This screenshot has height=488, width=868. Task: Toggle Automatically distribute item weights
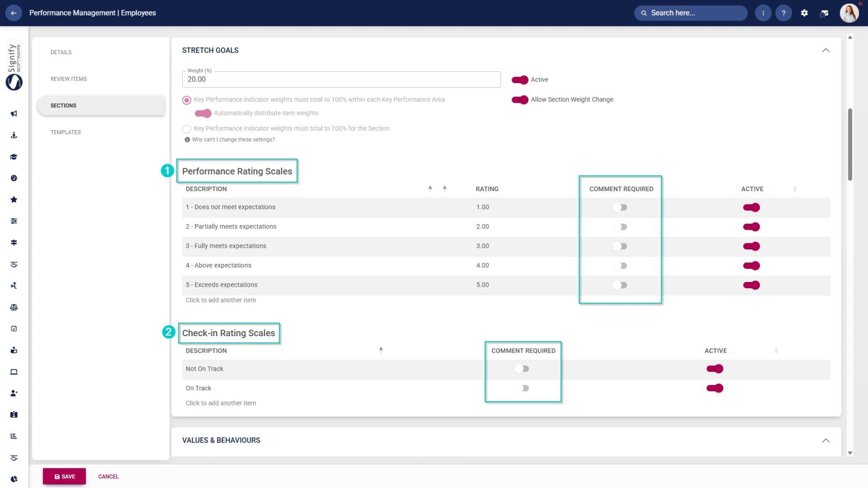[203, 113]
